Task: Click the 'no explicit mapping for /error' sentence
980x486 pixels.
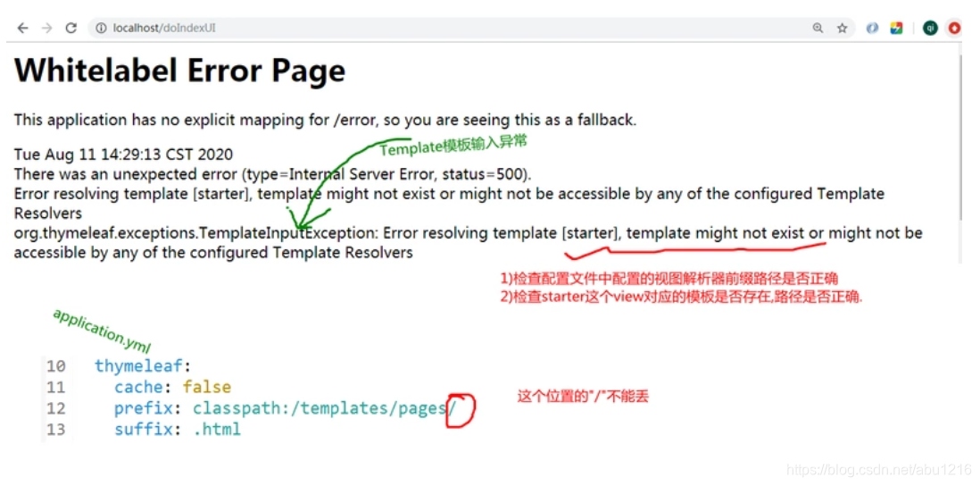Action: pos(325,120)
